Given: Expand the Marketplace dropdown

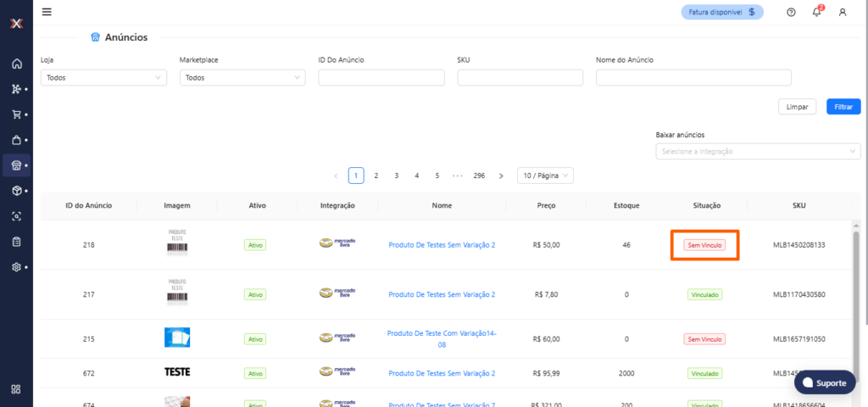Looking at the screenshot, I should click(242, 78).
